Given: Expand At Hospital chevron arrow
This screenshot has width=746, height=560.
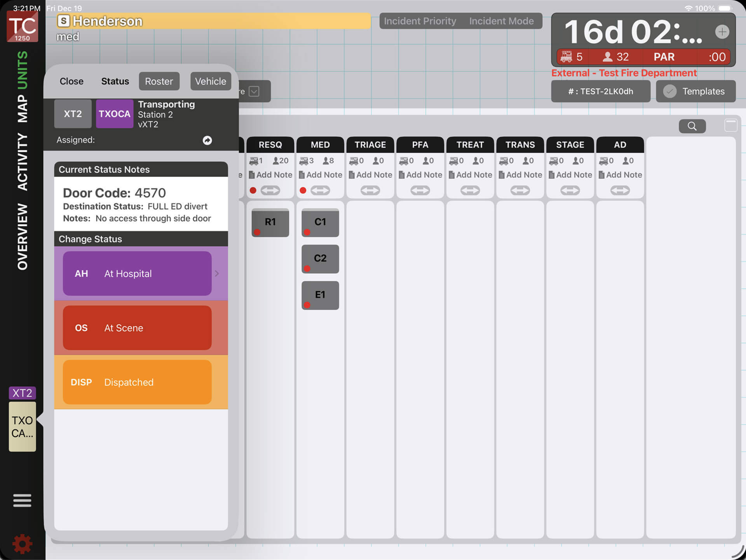Looking at the screenshot, I should pos(217,274).
